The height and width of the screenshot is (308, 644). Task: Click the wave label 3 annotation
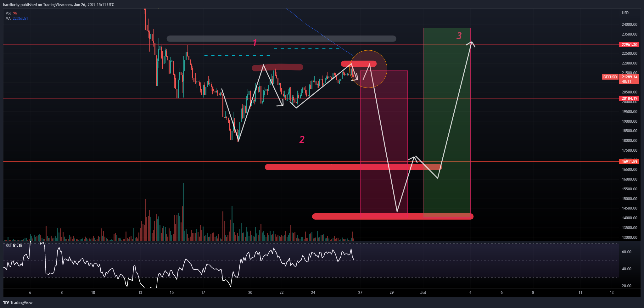[459, 36]
